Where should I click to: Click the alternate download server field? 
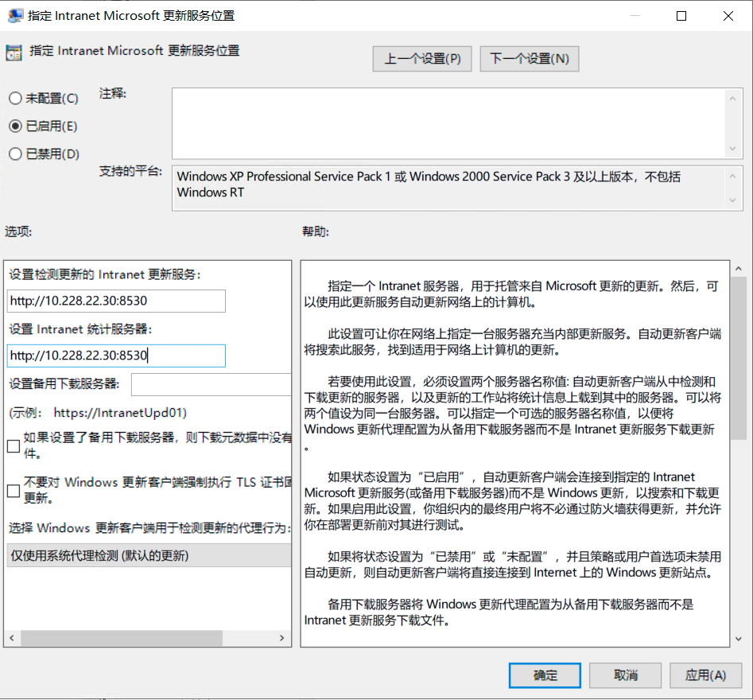211,384
